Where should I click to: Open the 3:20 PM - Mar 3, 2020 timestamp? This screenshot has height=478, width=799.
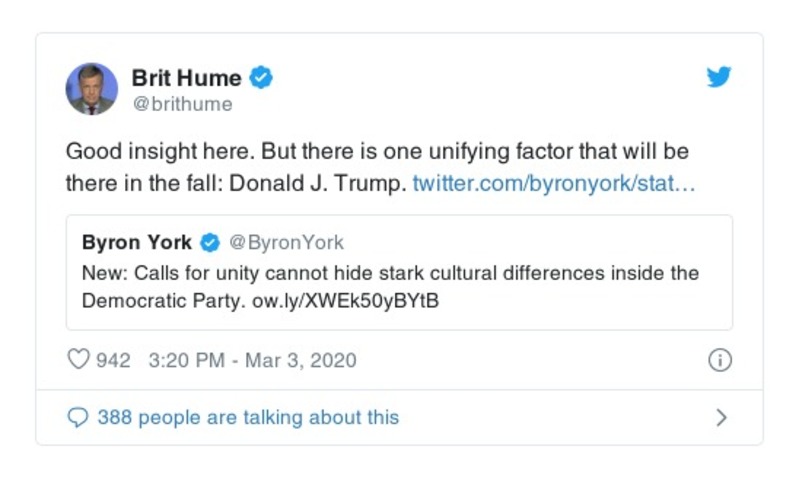pos(251,360)
